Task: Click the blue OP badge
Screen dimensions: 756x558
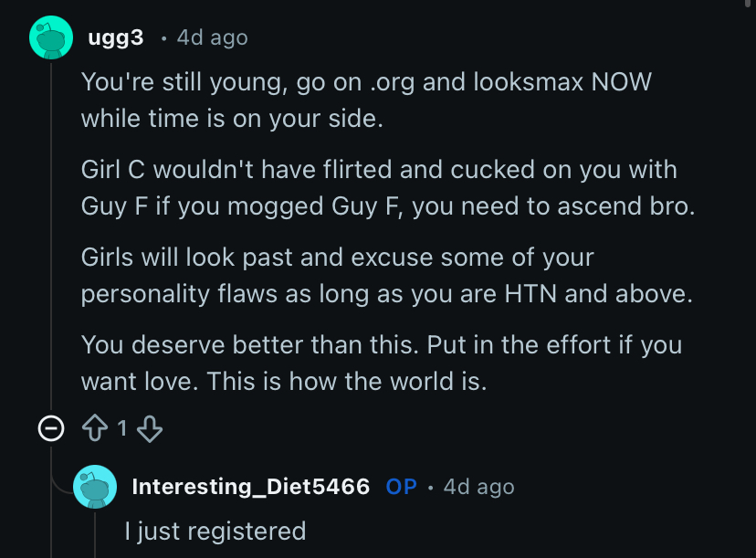Action: tap(401, 487)
